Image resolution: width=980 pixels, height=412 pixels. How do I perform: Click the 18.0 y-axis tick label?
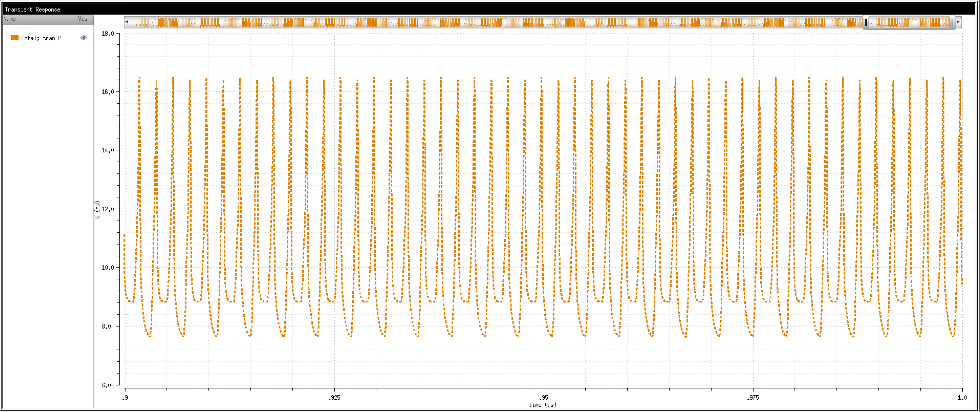pos(108,33)
